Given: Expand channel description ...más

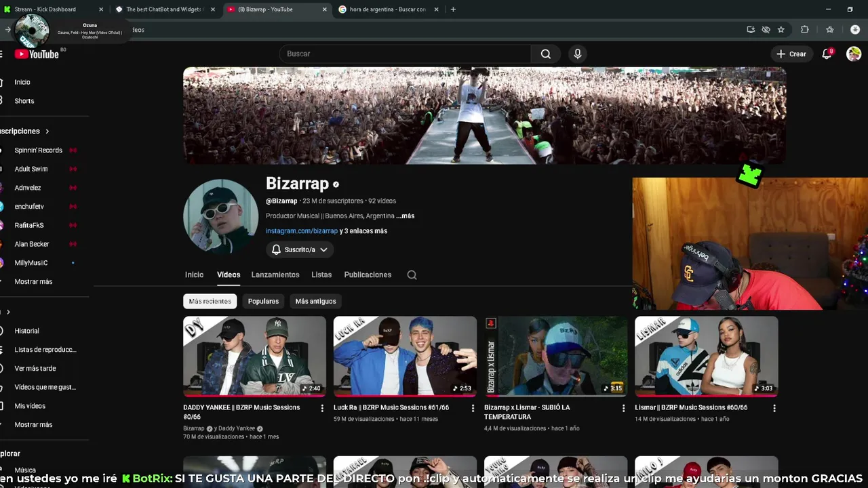Looking at the screenshot, I should click(x=406, y=216).
